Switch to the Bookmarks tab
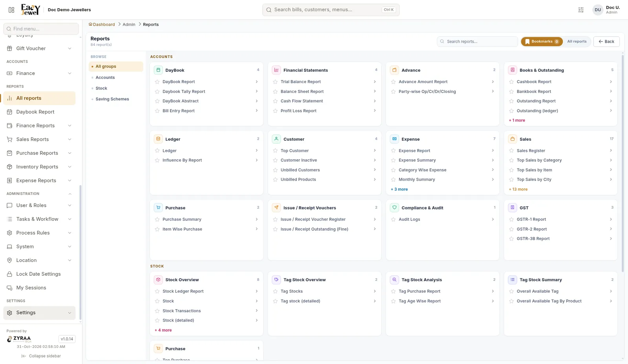The width and height of the screenshot is (628, 364). pos(542,42)
